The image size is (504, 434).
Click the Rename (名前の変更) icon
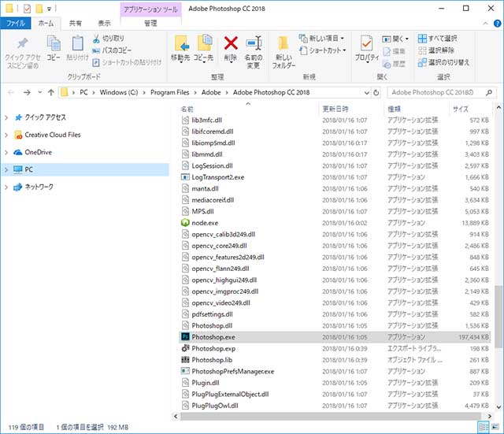(x=254, y=43)
